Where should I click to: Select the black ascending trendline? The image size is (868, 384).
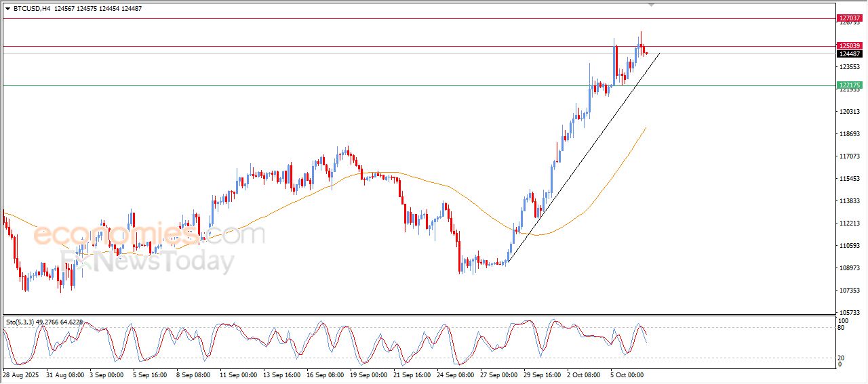tap(583, 156)
